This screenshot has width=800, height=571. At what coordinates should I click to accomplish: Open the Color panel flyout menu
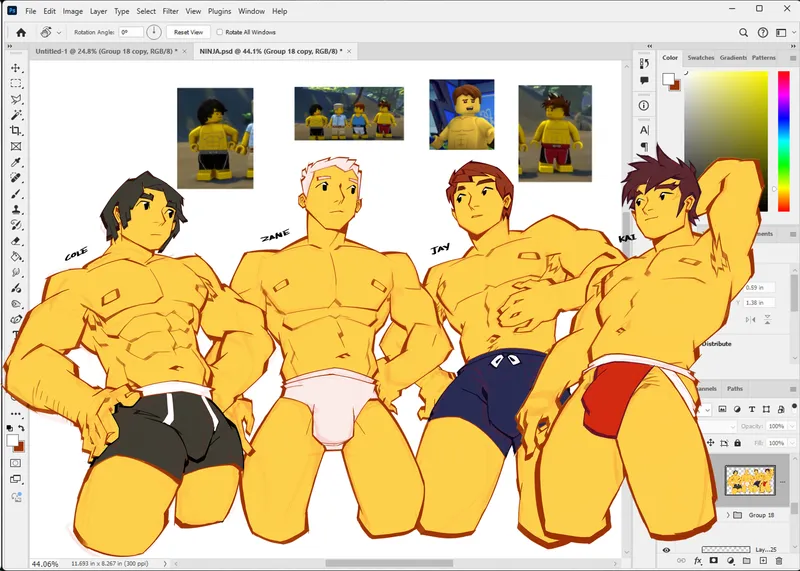[x=793, y=58]
